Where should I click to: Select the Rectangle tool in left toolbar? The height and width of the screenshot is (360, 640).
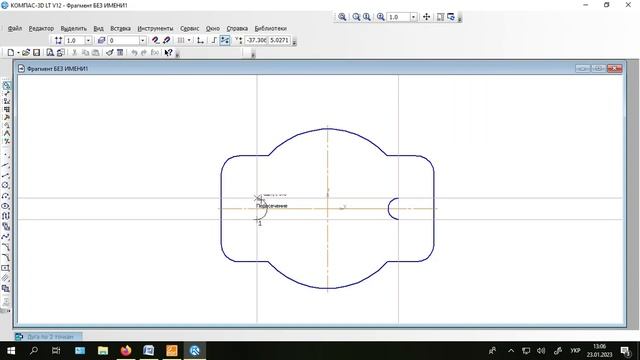coord(6,268)
